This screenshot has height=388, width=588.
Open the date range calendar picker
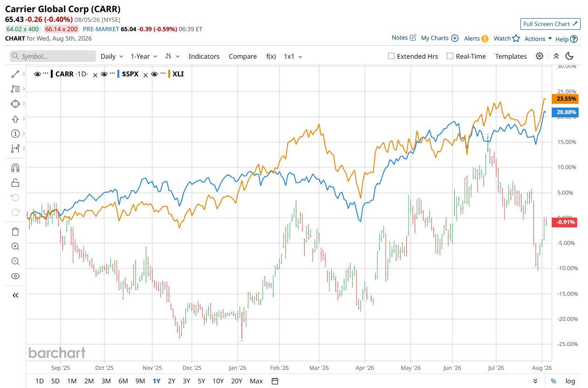(275, 381)
